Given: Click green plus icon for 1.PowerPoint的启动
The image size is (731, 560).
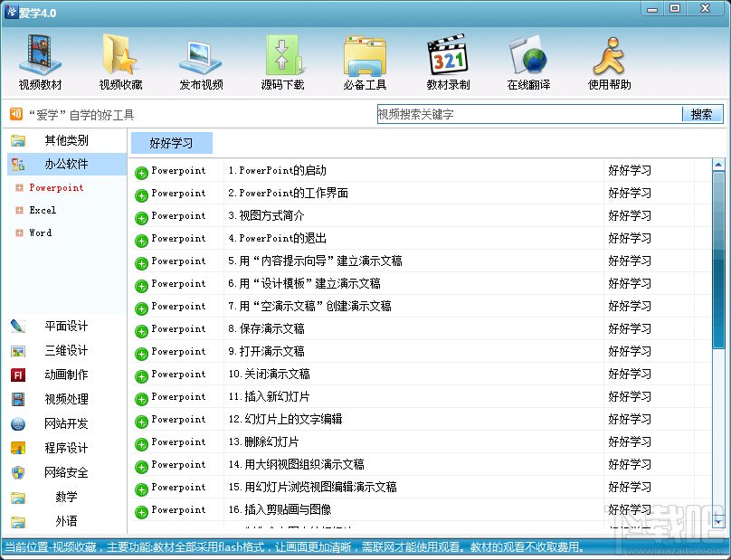Looking at the screenshot, I should [141, 173].
